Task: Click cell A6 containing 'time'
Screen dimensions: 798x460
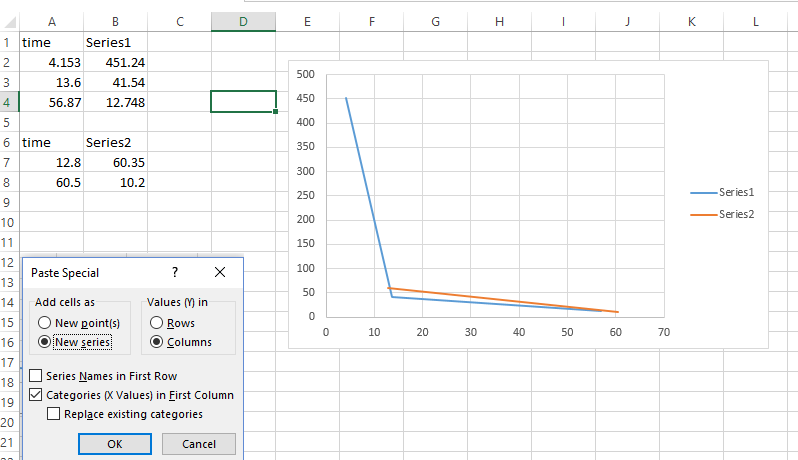Action: pyautogui.click(x=51, y=142)
